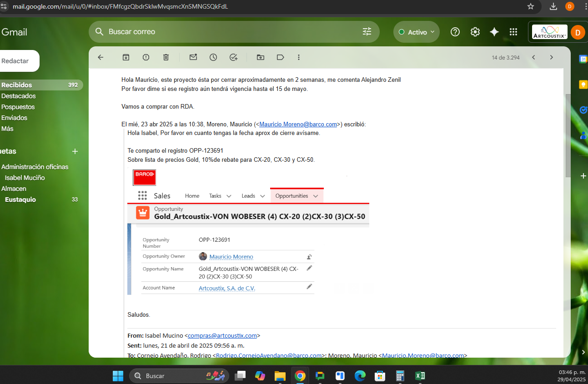This screenshot has height=384, width=588.
Task: Create a new label with the plus icon
Action: pos(75,151)
